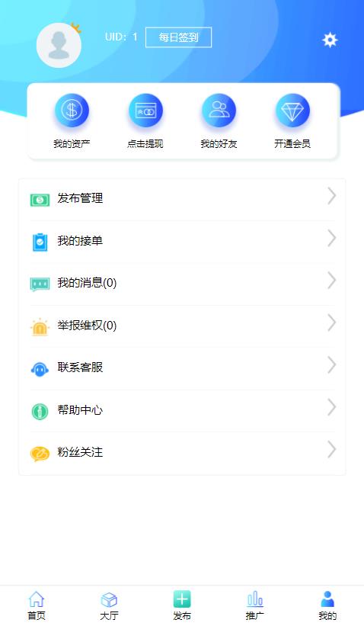Click the 举报维权 alarm siren icon
The image size is (364, 626).
40,326
